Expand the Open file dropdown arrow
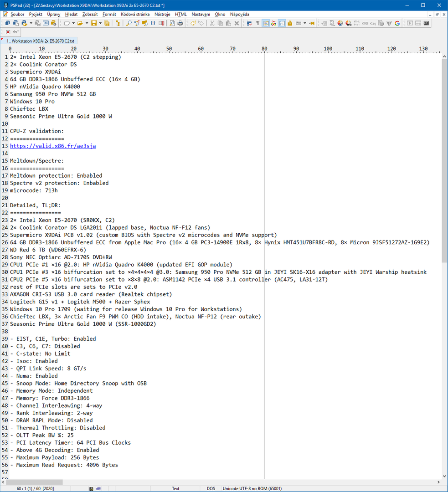 click(x=87, y=23)
